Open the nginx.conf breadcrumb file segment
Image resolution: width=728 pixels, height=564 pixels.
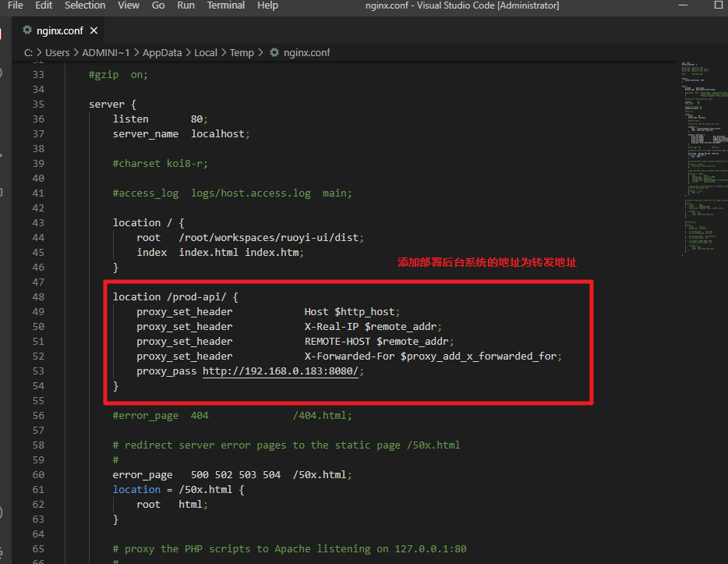pos(306,53)
